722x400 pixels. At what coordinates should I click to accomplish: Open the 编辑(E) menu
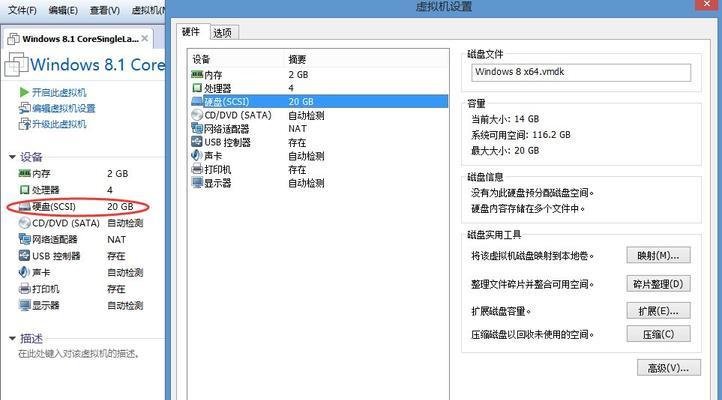pos(63,10)
